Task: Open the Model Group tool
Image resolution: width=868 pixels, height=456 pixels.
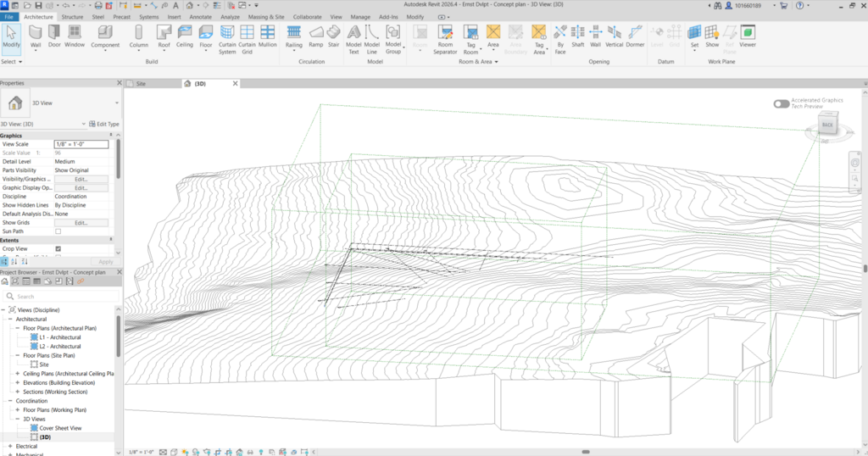Action: [393, 40]
